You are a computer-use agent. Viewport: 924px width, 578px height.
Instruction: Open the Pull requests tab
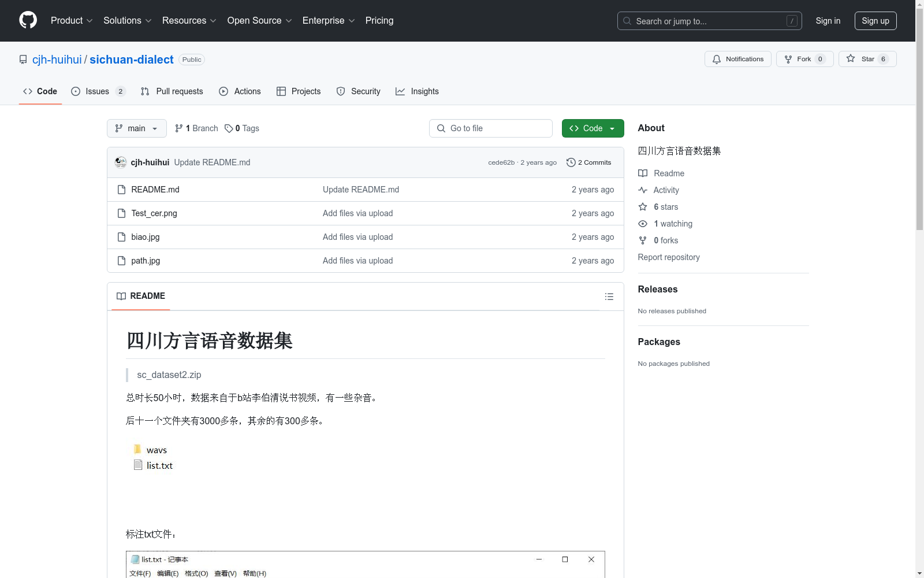(x=172, y=91)
